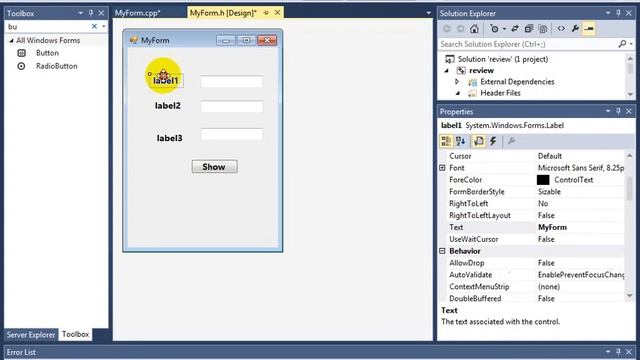Click in the Search Solution Explorer field
The height and width of the screenshot is (360, 640).
[528, 44]
